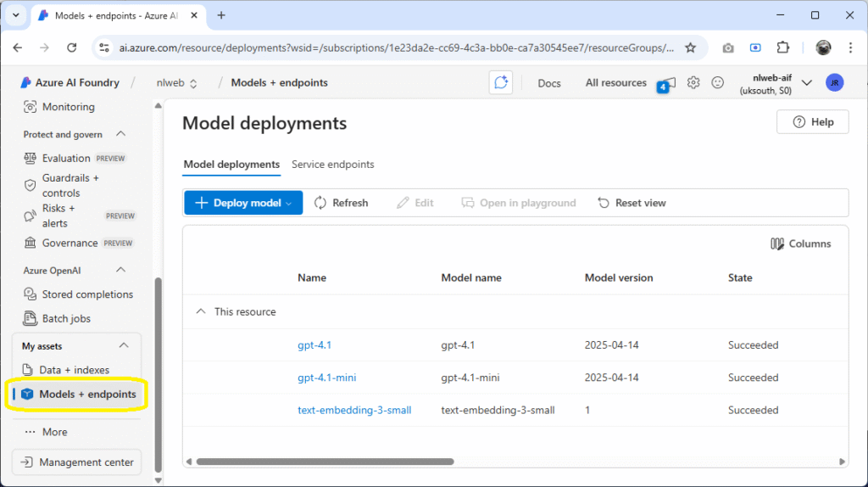Bookmark this page with star icon
Image resolution: width=868 pixels, height=487 pixels.
pyautogui.click(x=690, y=48)
